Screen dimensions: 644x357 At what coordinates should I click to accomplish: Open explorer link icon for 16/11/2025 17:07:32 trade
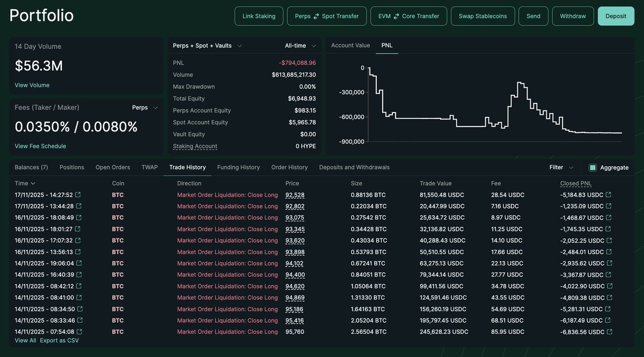pyautogui.click(x=78, y=240)
